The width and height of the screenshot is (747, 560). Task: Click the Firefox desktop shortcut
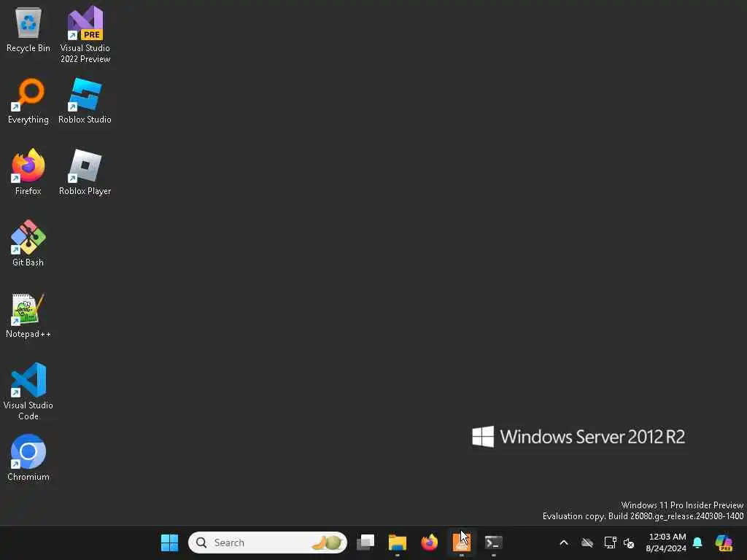(x=28, y=172)
